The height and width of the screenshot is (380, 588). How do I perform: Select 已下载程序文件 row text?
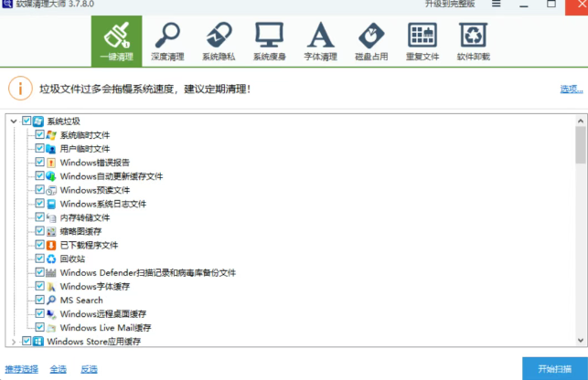tap(90, 245)
